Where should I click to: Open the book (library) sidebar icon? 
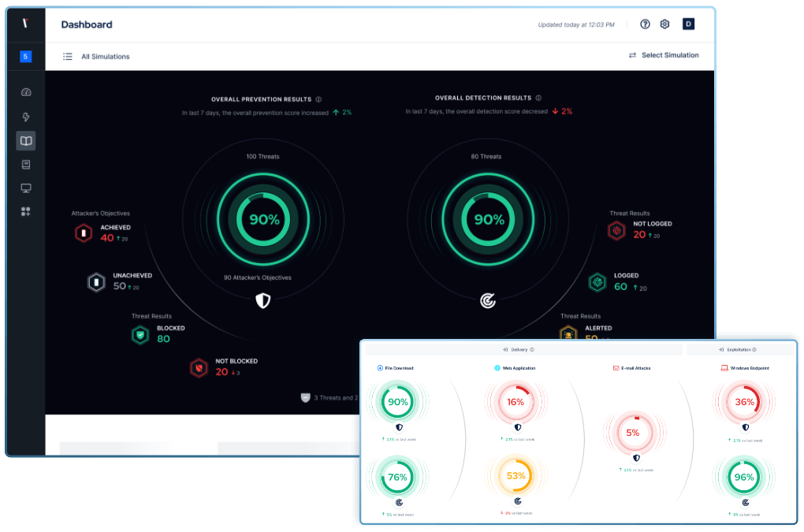click(x=26, y=140)
